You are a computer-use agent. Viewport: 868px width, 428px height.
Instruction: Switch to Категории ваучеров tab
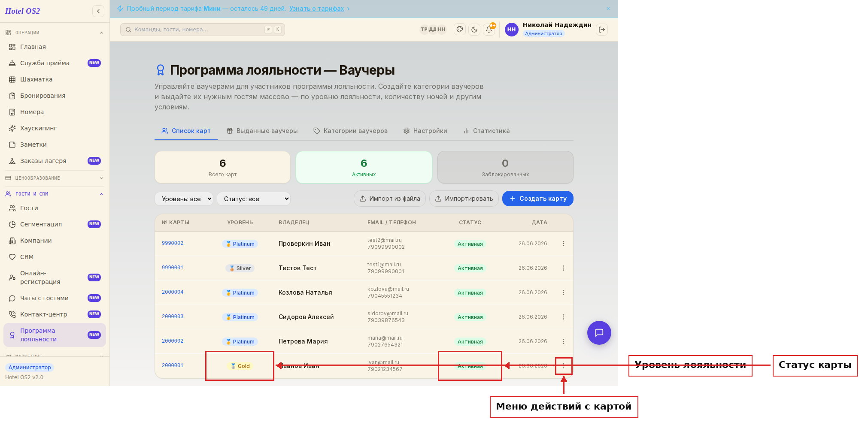[x=350, y=131]
